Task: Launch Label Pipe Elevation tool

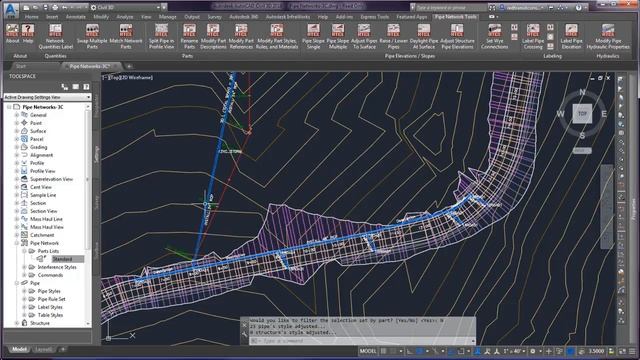Action: click(x=571, y=36)
